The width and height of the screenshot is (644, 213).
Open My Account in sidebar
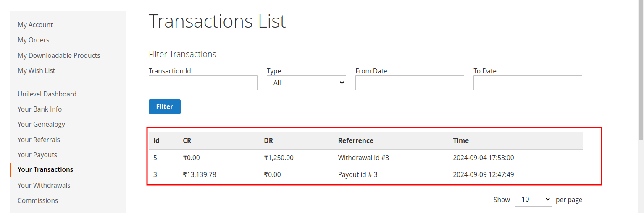click(x=35, y=25)
